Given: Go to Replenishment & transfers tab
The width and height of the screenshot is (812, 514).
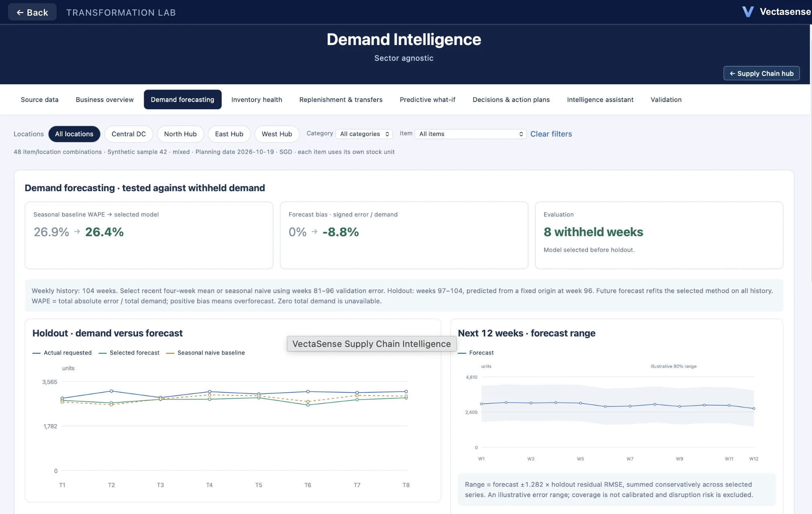Looking at the screenshot, I should [341, 100].
